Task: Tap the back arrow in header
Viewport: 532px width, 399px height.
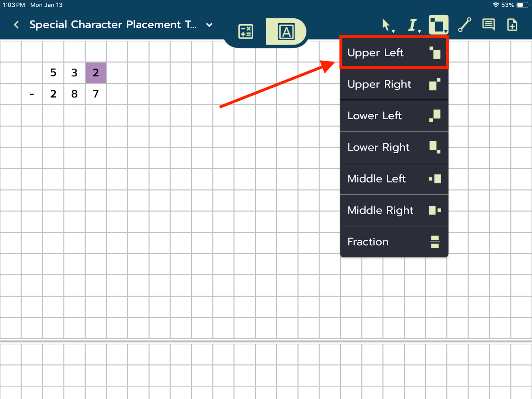Action: [16, 25]
